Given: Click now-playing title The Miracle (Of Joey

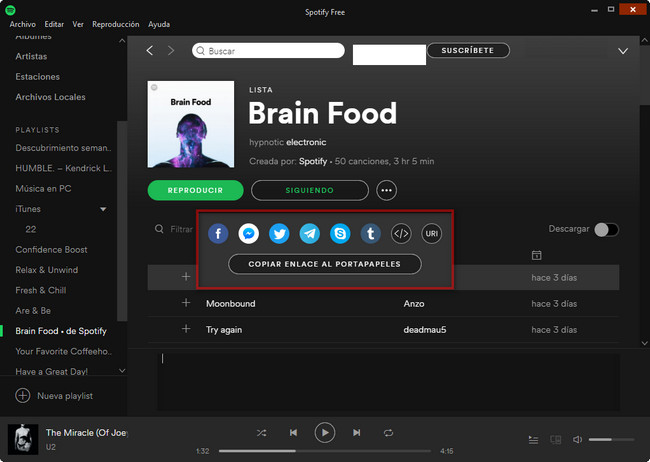Looking at the screenshot, I should pos(87,433).
